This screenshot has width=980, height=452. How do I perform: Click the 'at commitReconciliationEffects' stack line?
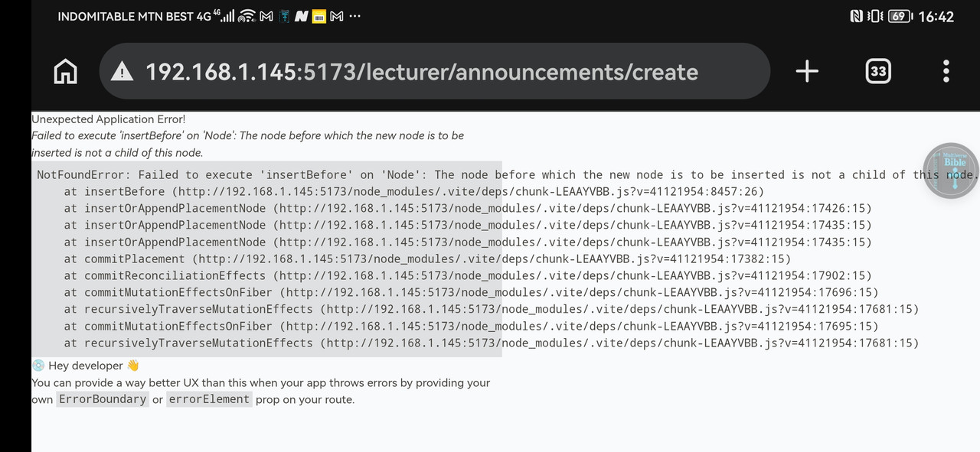468,275
